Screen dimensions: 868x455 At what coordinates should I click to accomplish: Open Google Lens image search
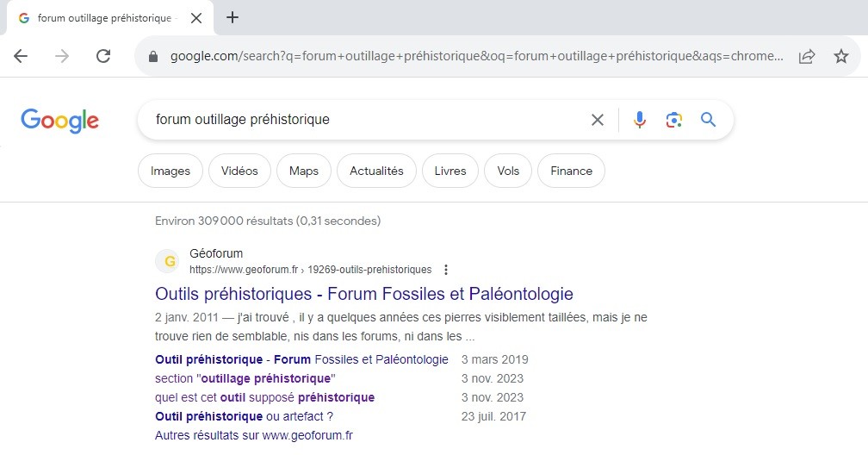673,120
